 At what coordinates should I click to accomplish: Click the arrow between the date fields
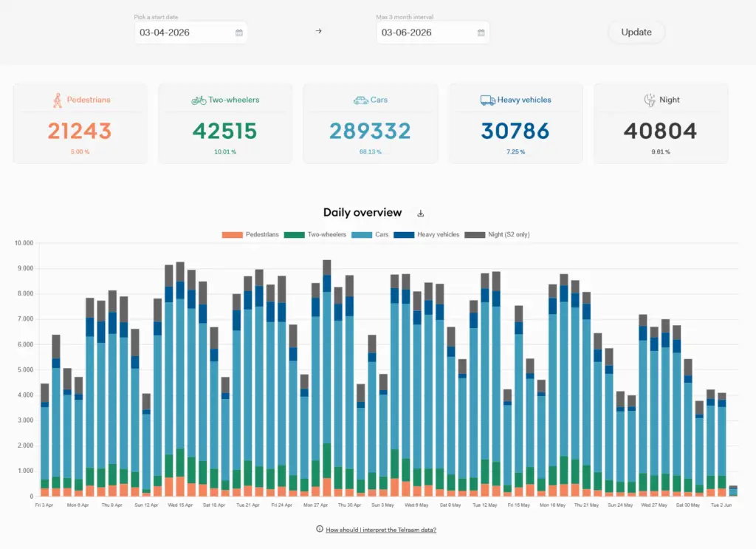318,31
